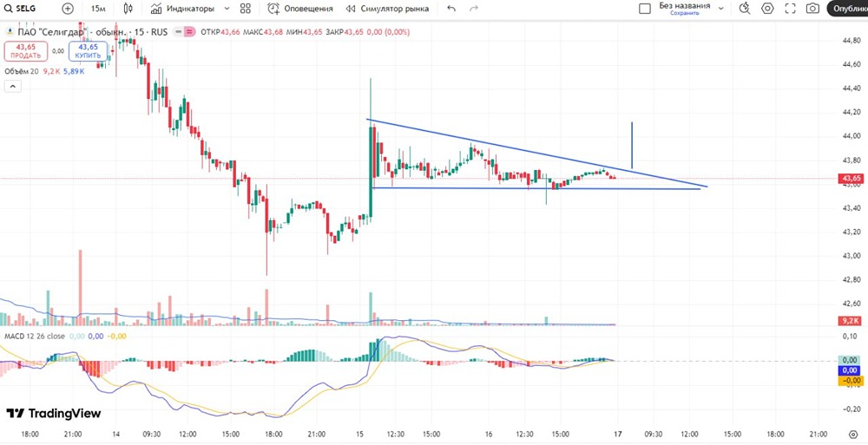Click the date label 17 on time axis
Screen dimensions: 868x445
(618, 435)
